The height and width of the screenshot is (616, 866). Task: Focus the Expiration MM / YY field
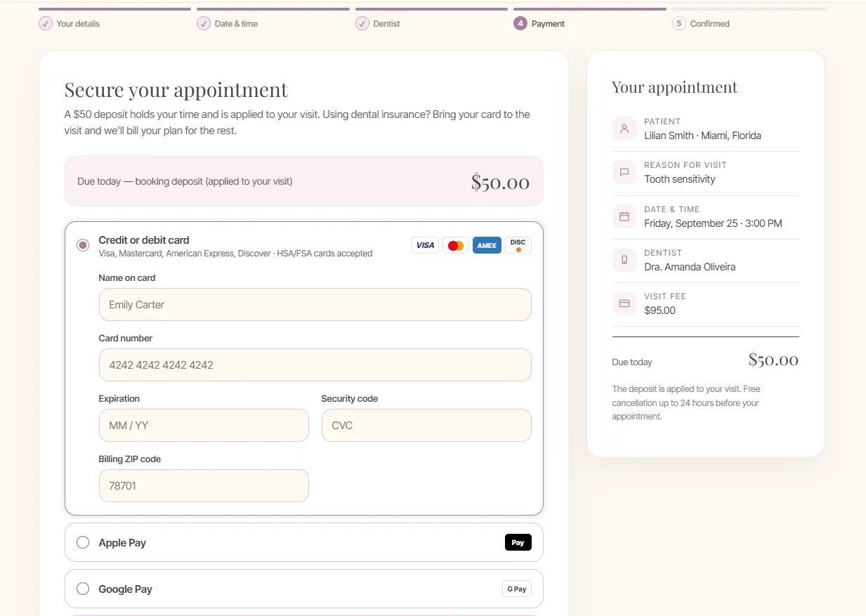click(204, 425)
